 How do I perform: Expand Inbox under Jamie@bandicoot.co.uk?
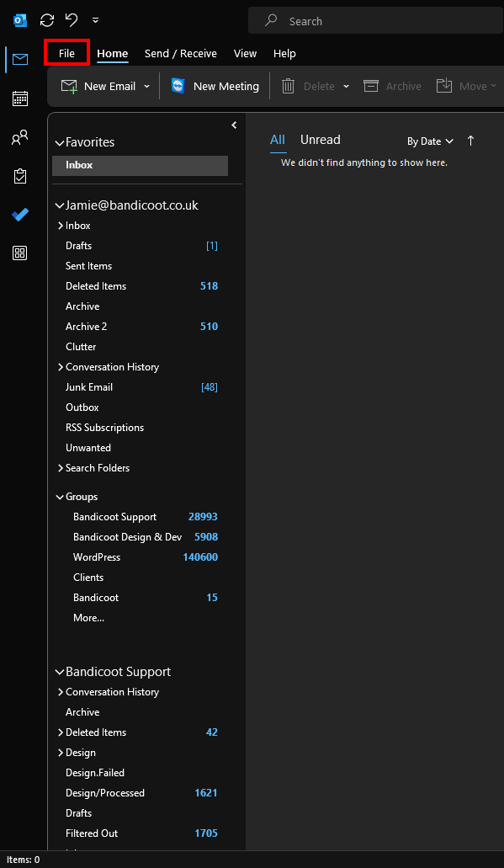pyautogui.click(x=61, y=226)
